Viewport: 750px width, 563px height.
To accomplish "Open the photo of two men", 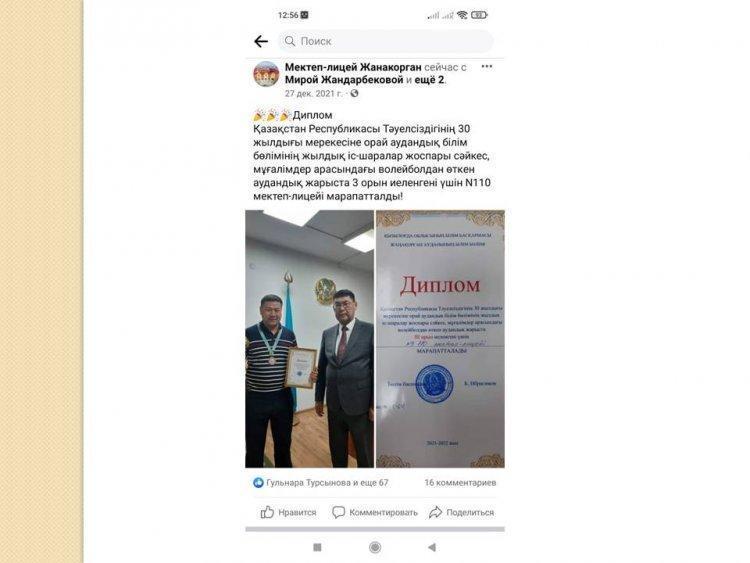I will pyautogui.click(x=309, y=339).
